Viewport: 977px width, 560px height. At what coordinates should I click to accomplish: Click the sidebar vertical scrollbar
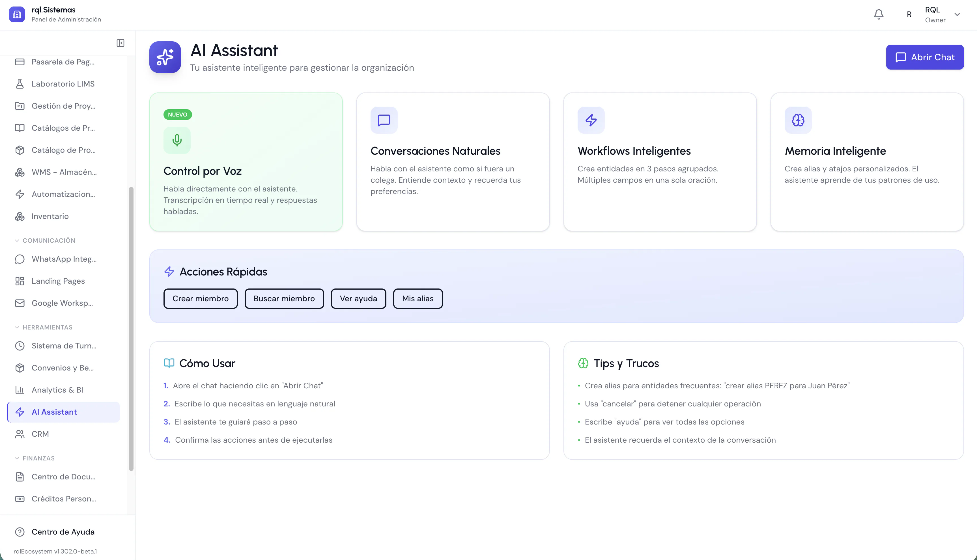click(131, 329)
